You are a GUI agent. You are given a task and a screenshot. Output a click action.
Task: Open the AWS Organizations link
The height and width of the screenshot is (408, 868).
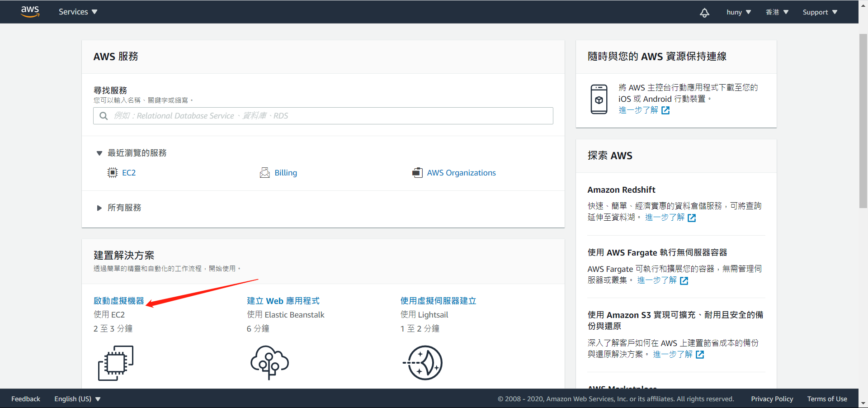click(x=461, y=173)
